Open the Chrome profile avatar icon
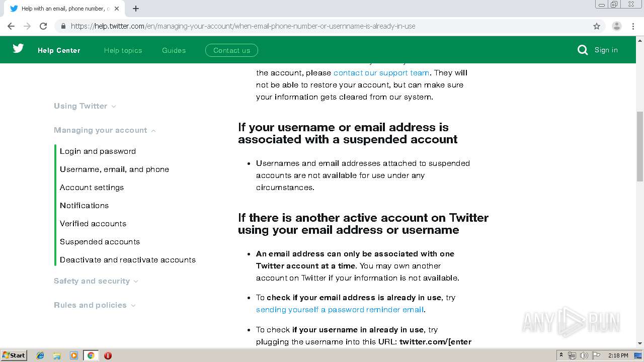644x362 pixels. click(616, 26)
